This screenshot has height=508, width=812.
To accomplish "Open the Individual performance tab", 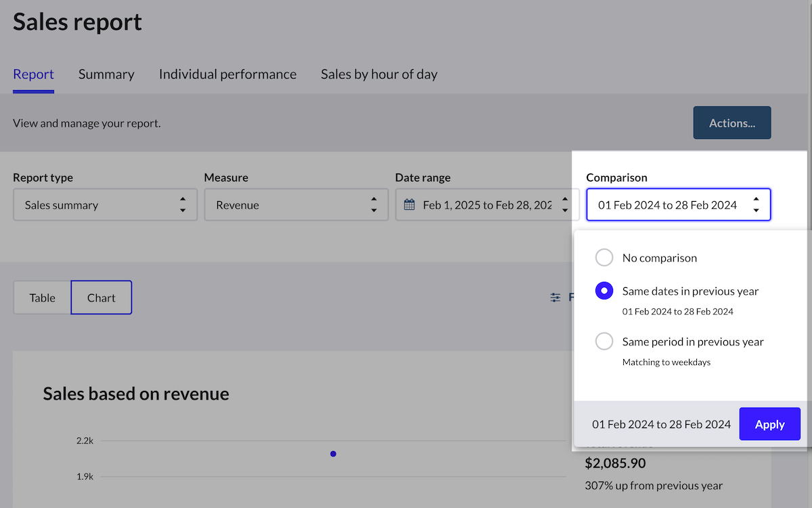I will click(x=227, y=75).
